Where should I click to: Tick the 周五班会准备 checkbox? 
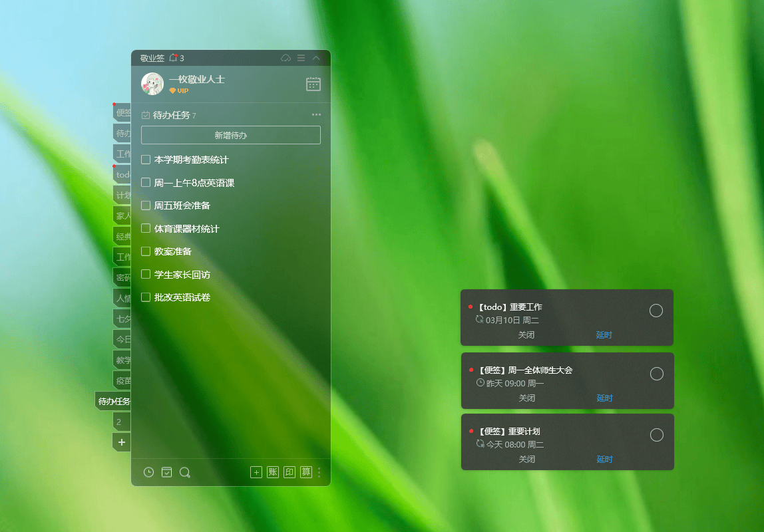click(145, 205)
